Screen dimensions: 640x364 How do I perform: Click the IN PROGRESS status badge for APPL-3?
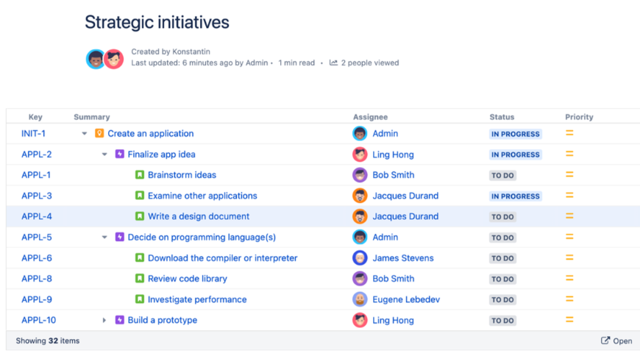pyautogui.click(x=515, y=196)
